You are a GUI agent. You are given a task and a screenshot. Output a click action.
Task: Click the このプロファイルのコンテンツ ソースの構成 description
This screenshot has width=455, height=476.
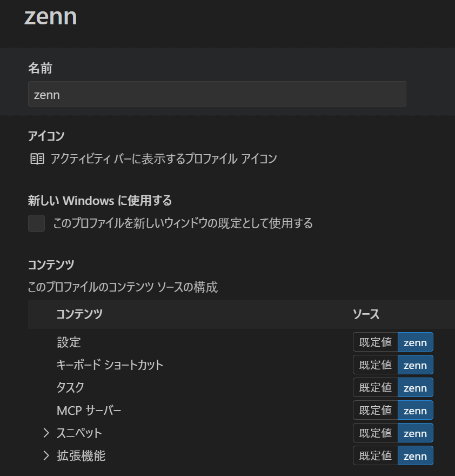coord(123,287)
